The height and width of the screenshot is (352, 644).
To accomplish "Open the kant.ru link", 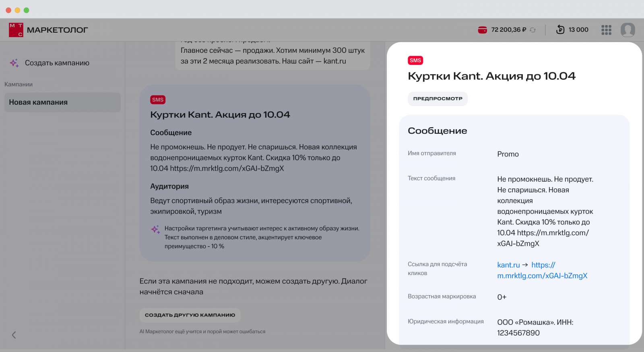I will [508, 265].
